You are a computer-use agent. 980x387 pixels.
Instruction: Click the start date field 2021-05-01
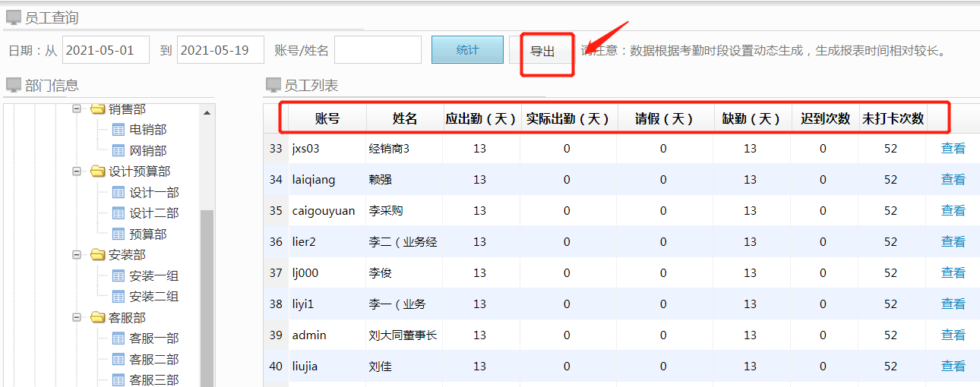point(106,50)
